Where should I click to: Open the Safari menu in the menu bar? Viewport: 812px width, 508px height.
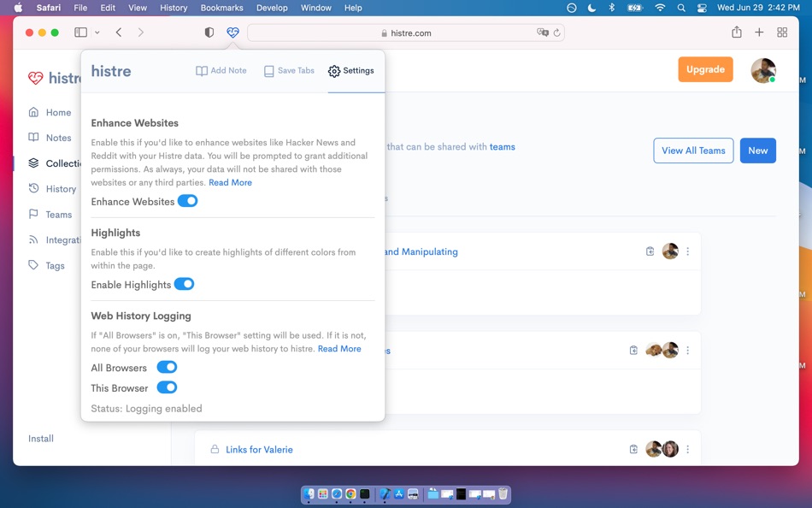49,8
